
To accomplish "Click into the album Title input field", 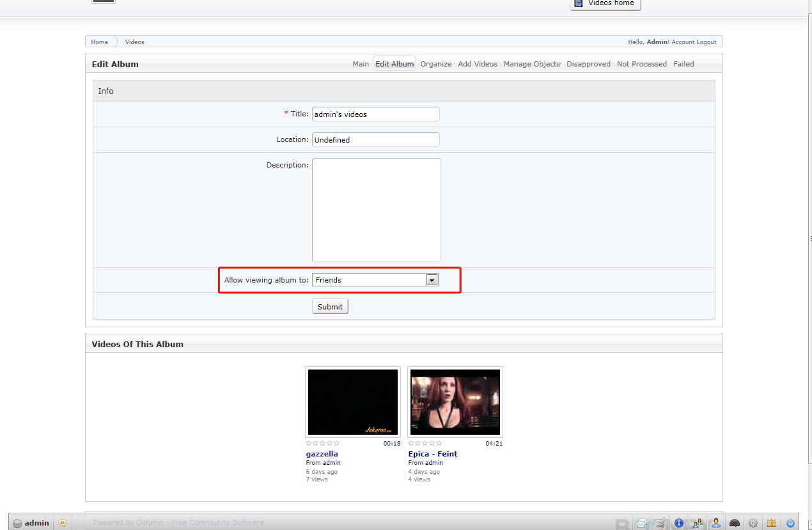I will click(x=375, y=114).
